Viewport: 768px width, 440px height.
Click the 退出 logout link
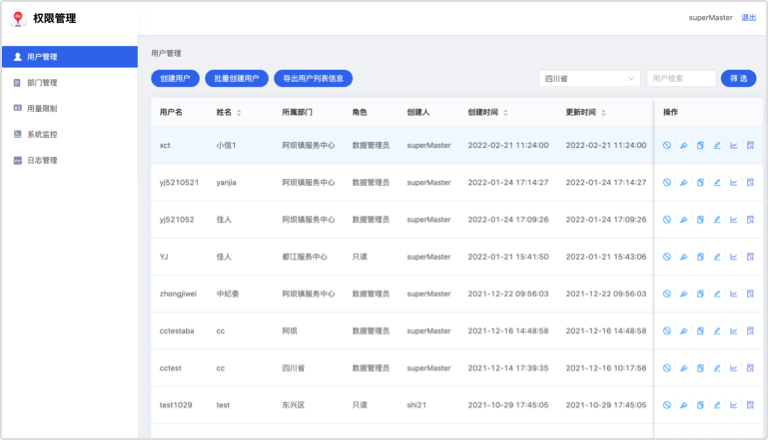point(748,18)
